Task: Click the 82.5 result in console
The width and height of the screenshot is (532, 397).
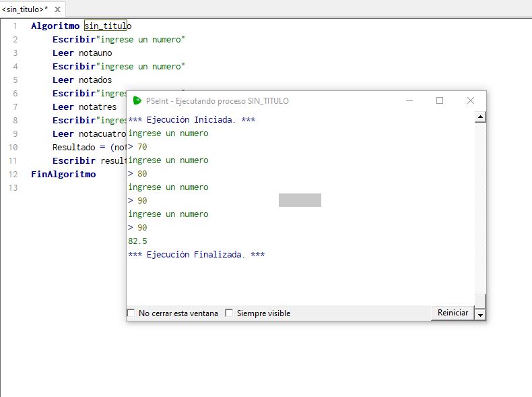Action: tap(137, 241)
